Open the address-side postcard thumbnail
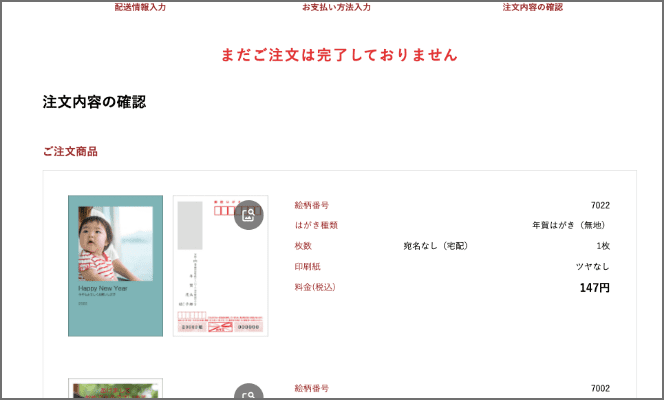Screen dimensions: 664x400 click(x=221, y=266)
